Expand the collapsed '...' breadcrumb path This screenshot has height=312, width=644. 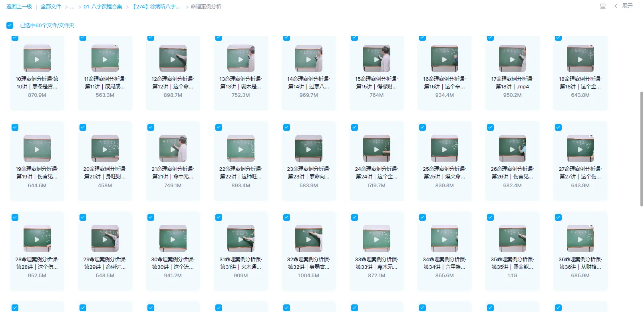tap(72, 7)
